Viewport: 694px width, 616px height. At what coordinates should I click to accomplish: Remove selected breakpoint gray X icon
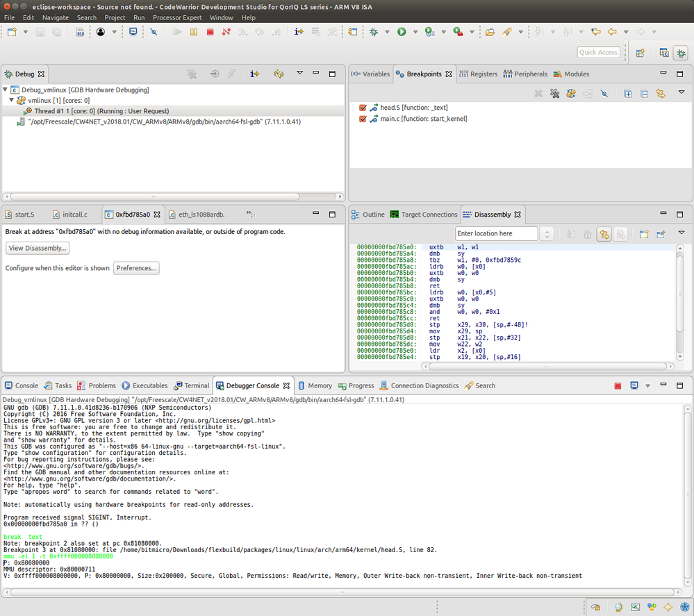[538, 93]
